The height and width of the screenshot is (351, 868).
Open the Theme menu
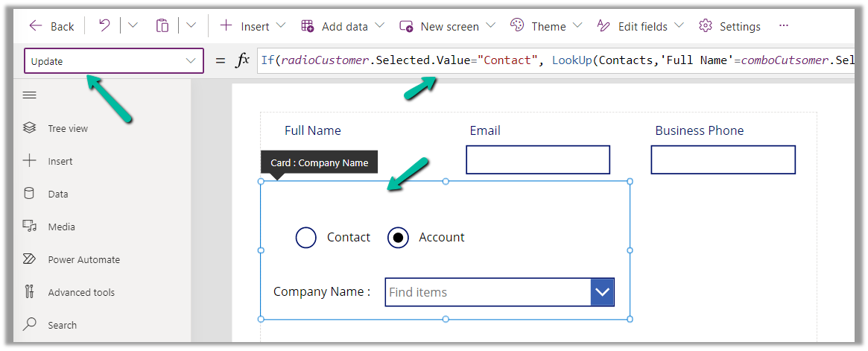point(546,26)
